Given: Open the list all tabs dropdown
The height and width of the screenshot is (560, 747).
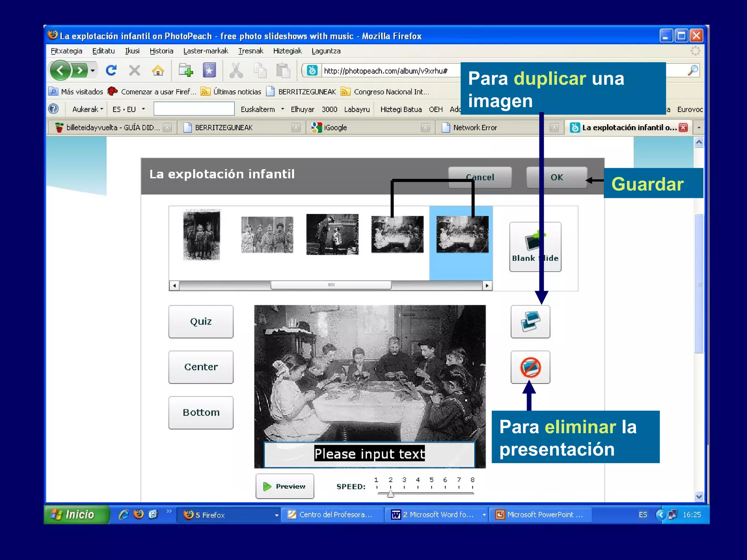Looking at the screenshot, I should [x=699, y=128].
